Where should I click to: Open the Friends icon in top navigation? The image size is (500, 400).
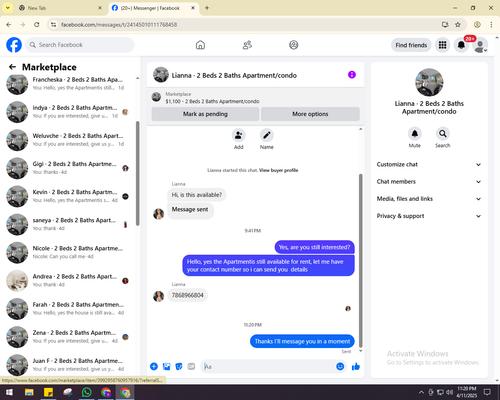click(x=247, y=45)
